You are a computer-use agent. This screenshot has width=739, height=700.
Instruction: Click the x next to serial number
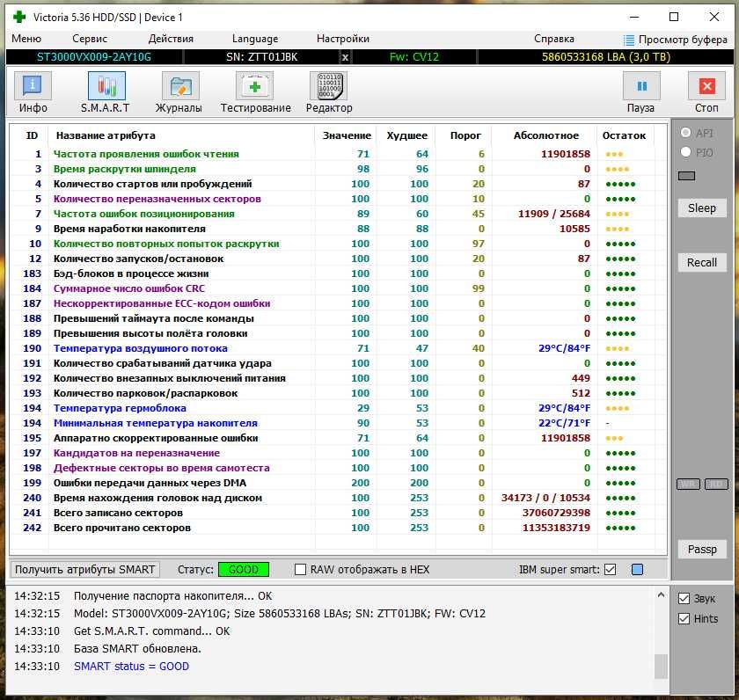345,57
